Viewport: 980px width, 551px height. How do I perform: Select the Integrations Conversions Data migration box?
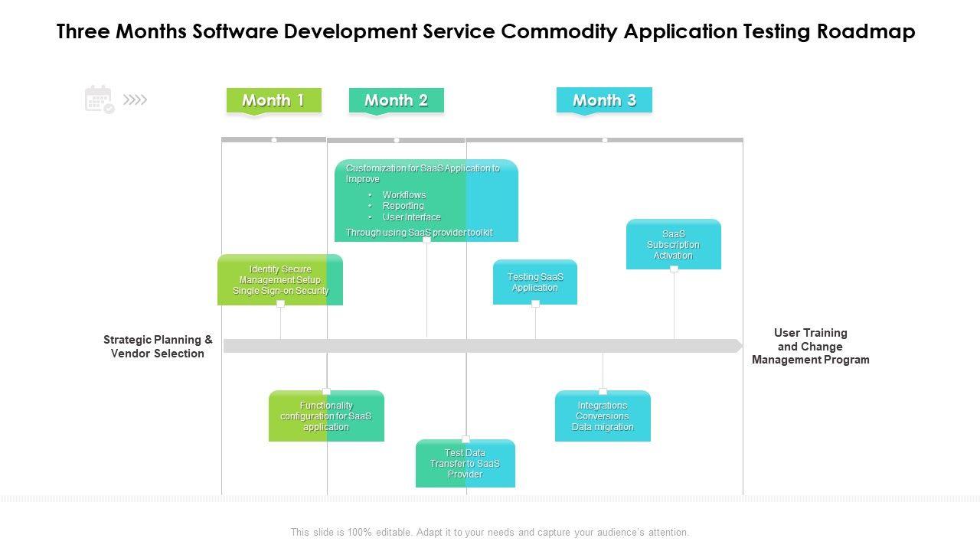pos(603,416)
